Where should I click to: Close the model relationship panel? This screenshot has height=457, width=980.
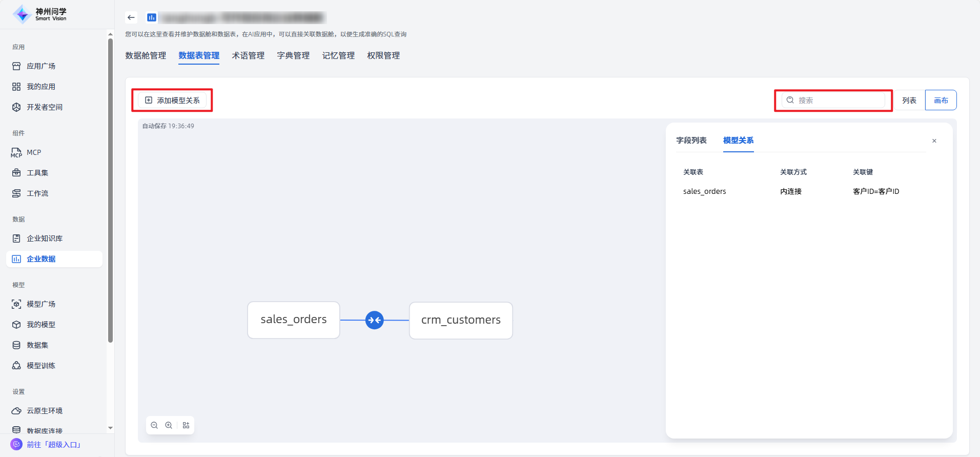[934, 141]
